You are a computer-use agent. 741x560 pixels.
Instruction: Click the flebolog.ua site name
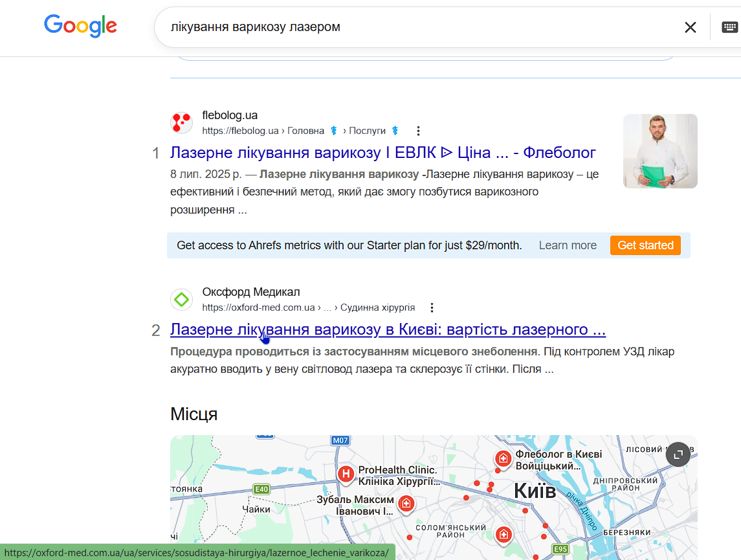230,115
